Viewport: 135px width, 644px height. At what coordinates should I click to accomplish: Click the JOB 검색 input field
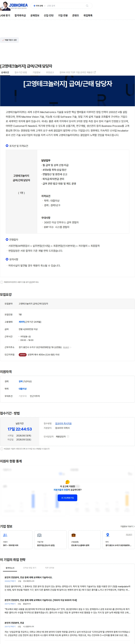[65, 6]
